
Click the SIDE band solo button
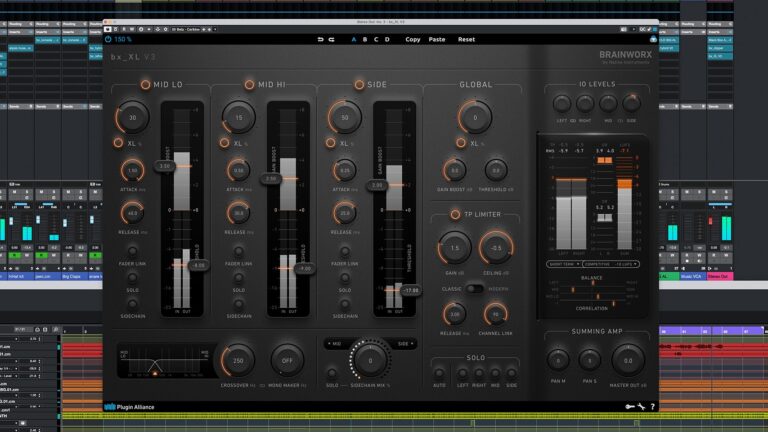pos(345,278)
